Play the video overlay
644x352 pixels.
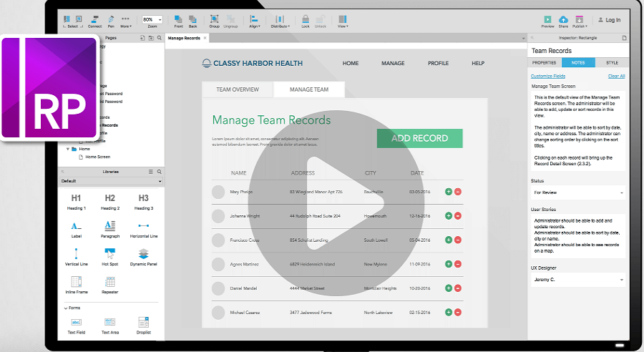[337, 203]
